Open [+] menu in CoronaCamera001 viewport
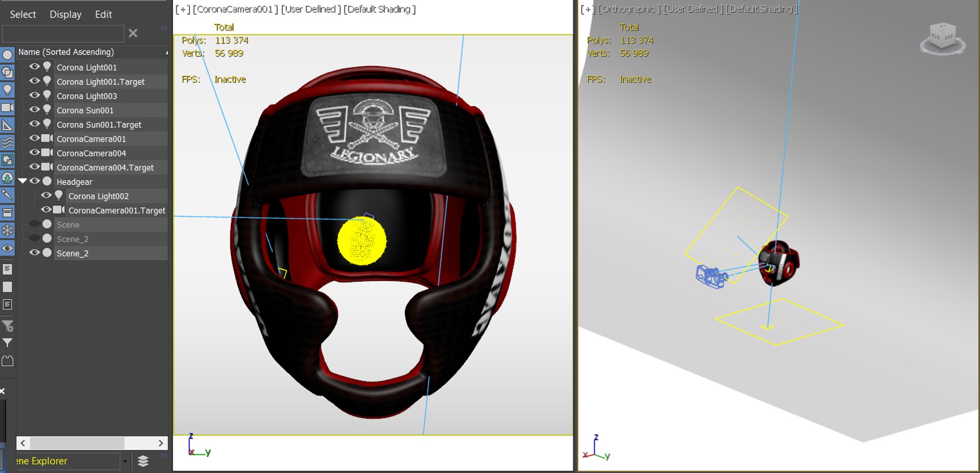The image size is (980, 473). (x=182, y=9)
